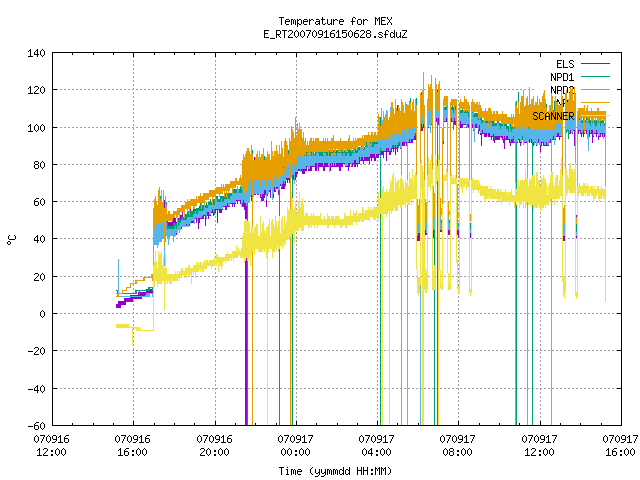Select the 100 y-axis tick label
This screenshot has height=480, width=640.
coord(36,128)
